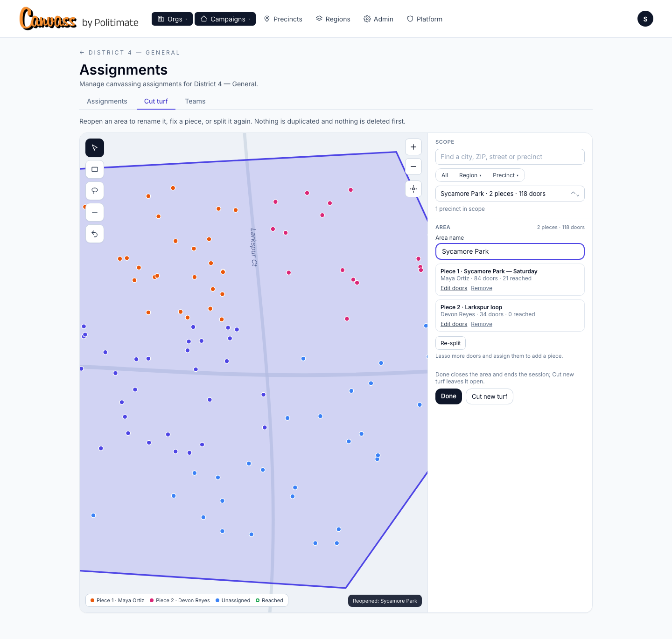The height and width of the screenshot is (639, 672).
Task: Zoom in on the map
Action: [413, 147]
